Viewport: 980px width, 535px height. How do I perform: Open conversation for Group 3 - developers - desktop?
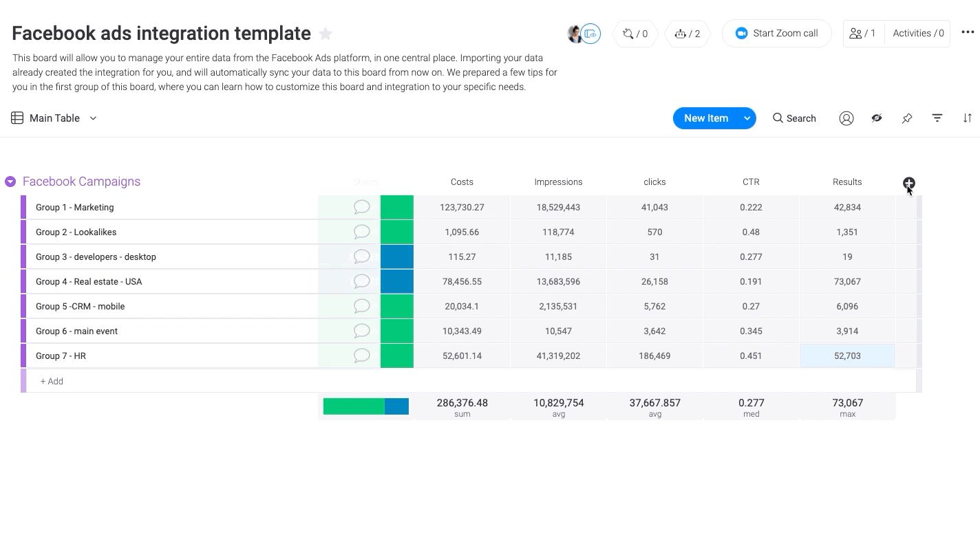361,256
